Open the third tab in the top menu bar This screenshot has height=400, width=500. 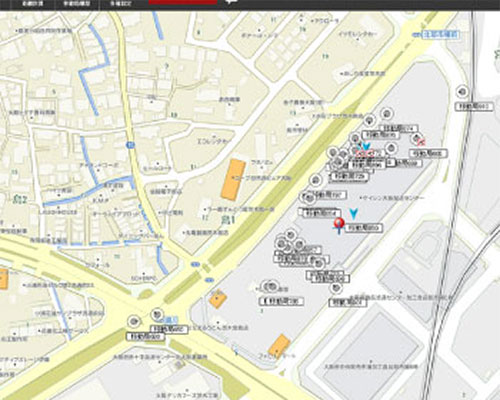pyautogui.click(x=121, y=4)
